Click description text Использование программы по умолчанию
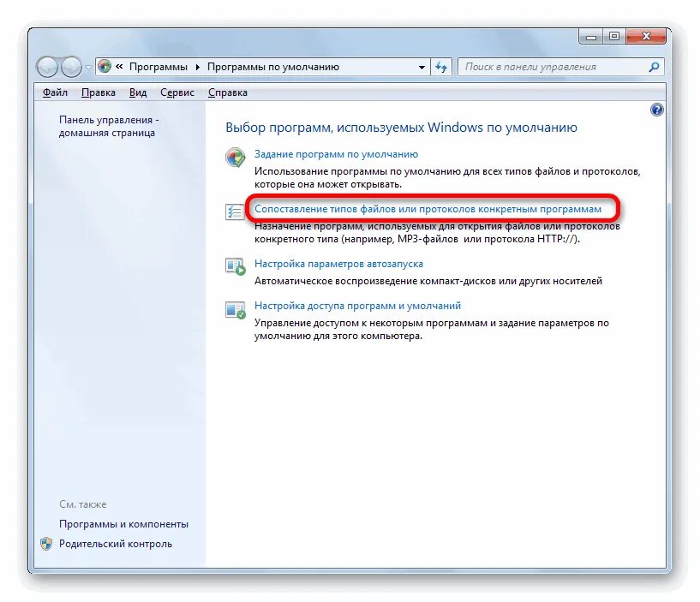This screenshot has width=700, height=602. coord(447,177)
